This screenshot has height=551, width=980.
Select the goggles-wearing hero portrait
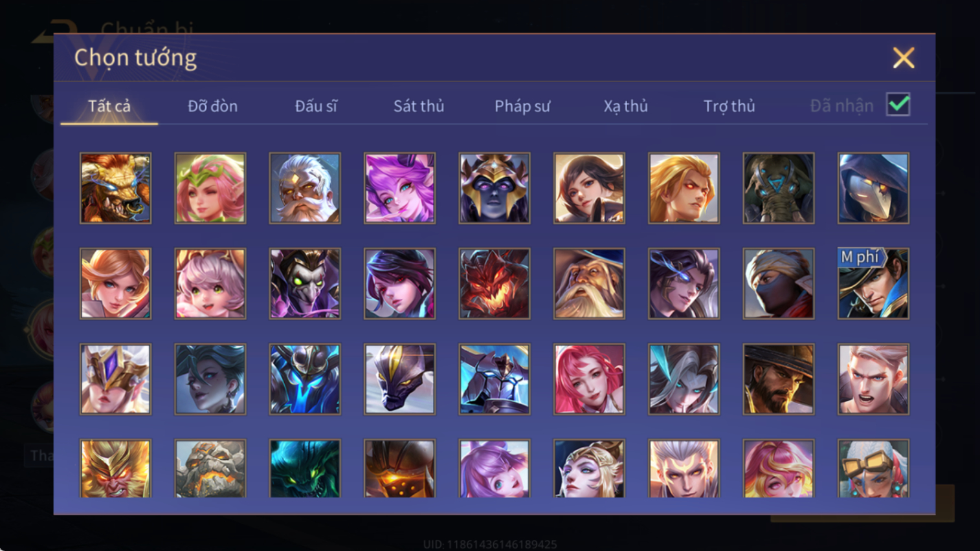[873, 469]
